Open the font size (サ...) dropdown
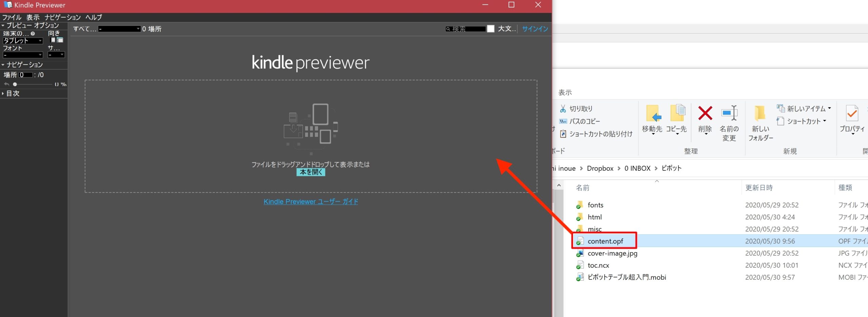 click(56, 55)
